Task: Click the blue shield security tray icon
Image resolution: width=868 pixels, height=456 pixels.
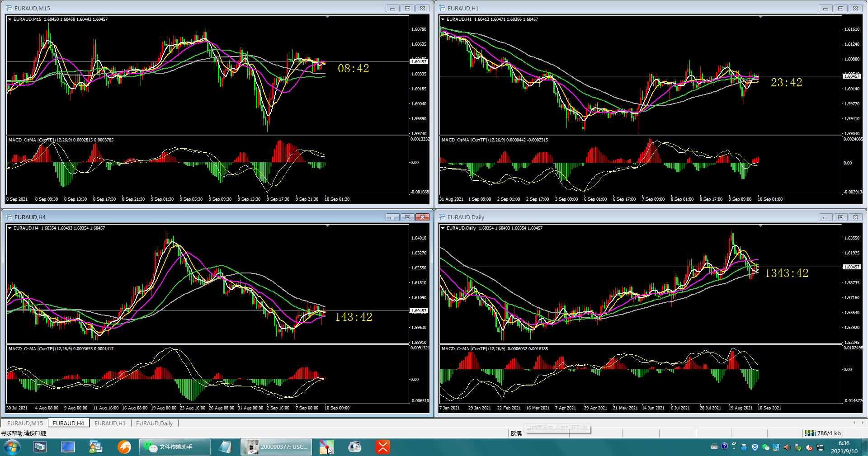Action: 755,447
